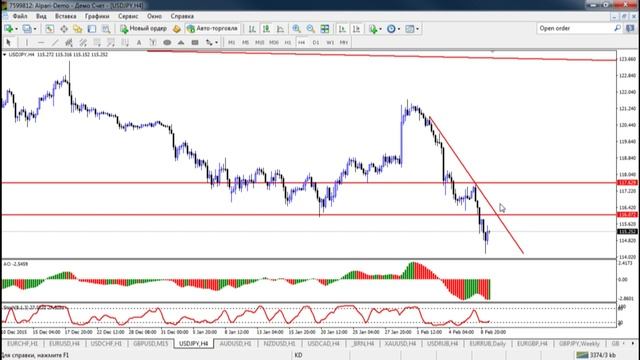Open the Strategy Tester magnifier icon
This screenshot has height=360, width=640.
[x=106, y=29]
